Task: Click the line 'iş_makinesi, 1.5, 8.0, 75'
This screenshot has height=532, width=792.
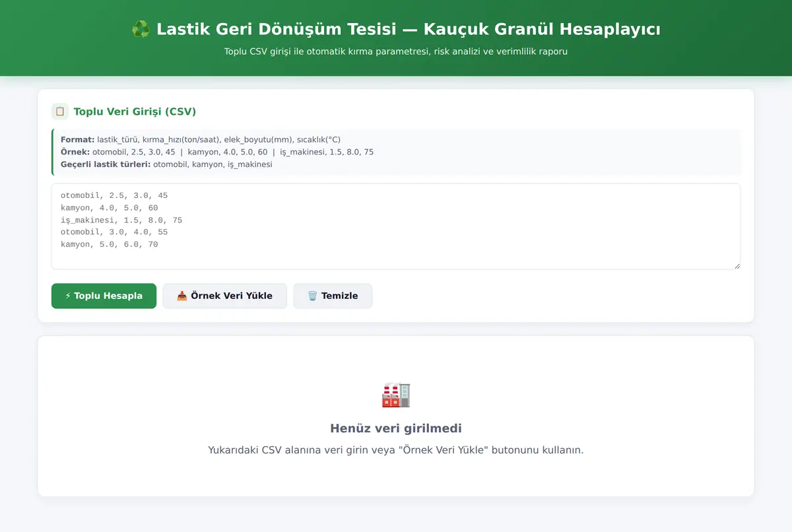Action: [x=121, y=220]
